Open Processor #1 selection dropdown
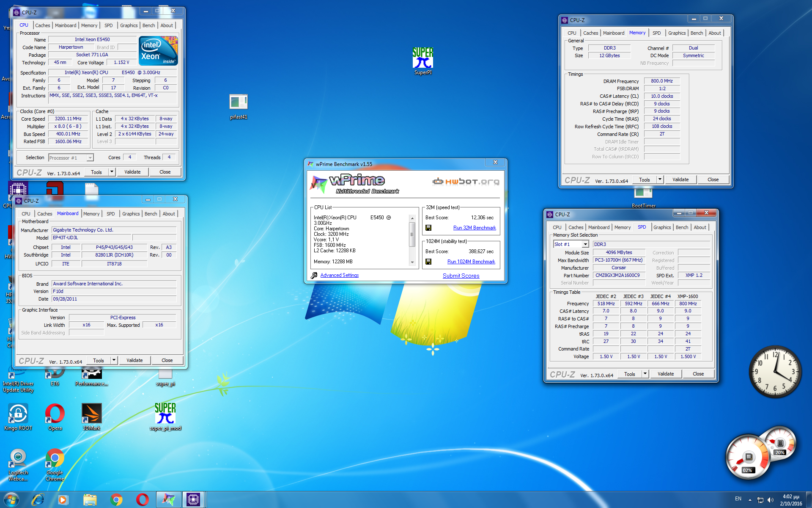 (90, 158)
